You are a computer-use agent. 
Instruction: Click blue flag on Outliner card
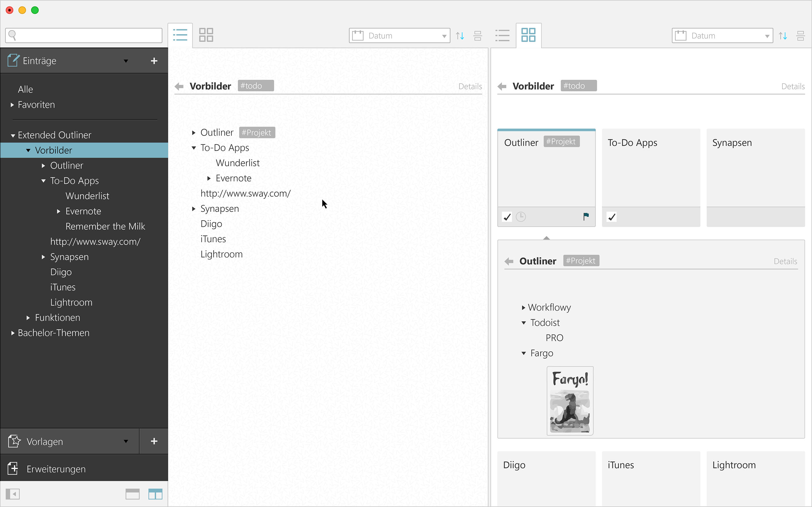point(586,217)
